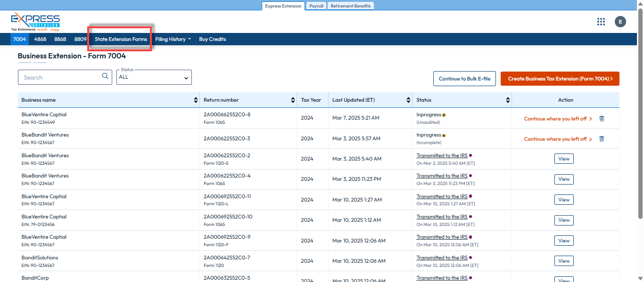Screen dimensions: 644x282
Task: Expand the Filing History menu
Action: coord(173,39)
